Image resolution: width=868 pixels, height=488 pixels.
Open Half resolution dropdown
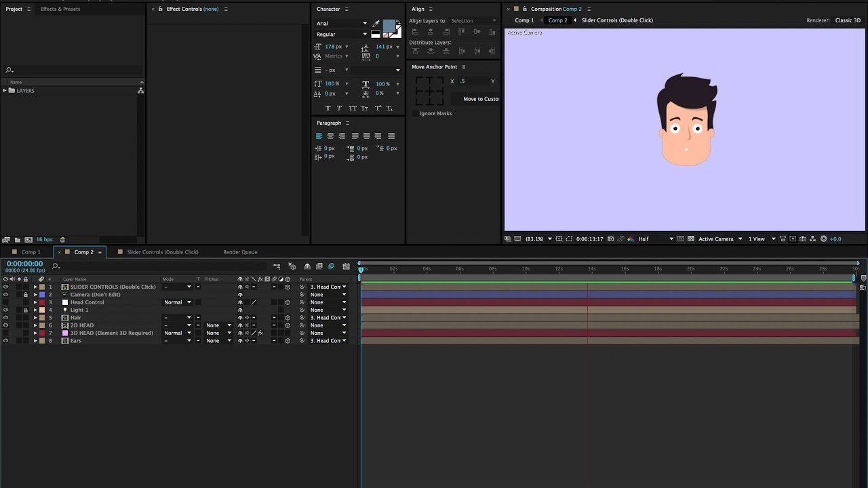pos(656,239)
